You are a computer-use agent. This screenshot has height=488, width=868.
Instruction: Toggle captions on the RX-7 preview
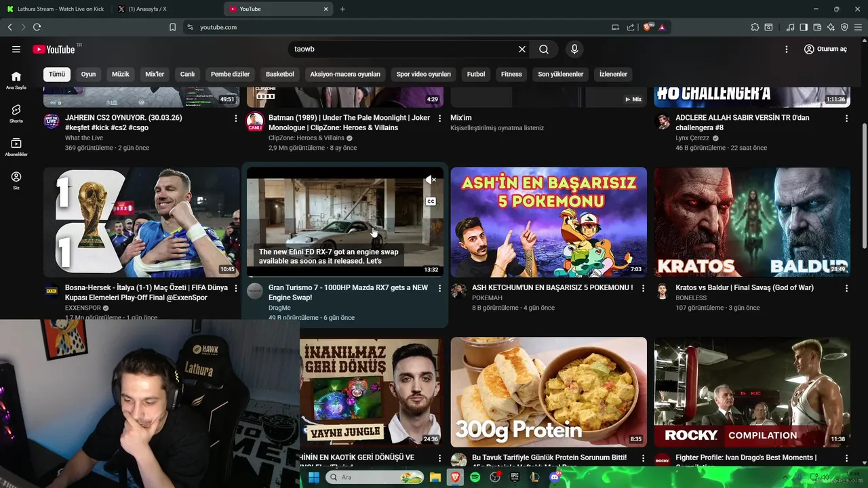(431, 201)
